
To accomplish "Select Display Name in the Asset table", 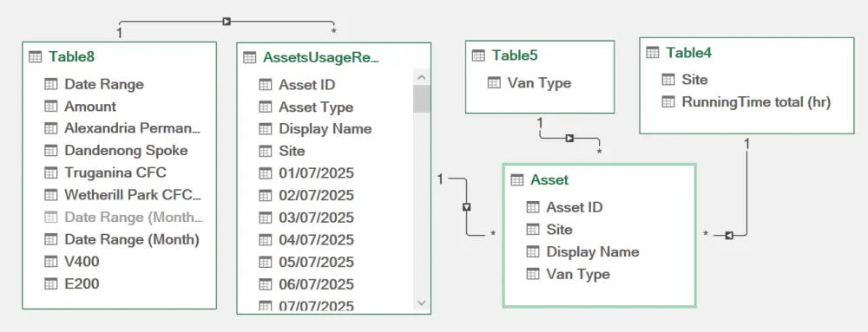I will [593, 252].
